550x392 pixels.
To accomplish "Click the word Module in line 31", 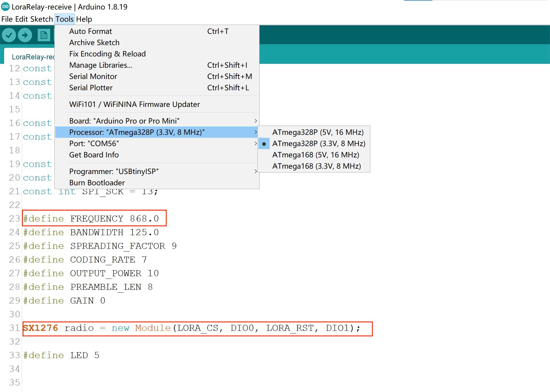I will tap(153, 328).
